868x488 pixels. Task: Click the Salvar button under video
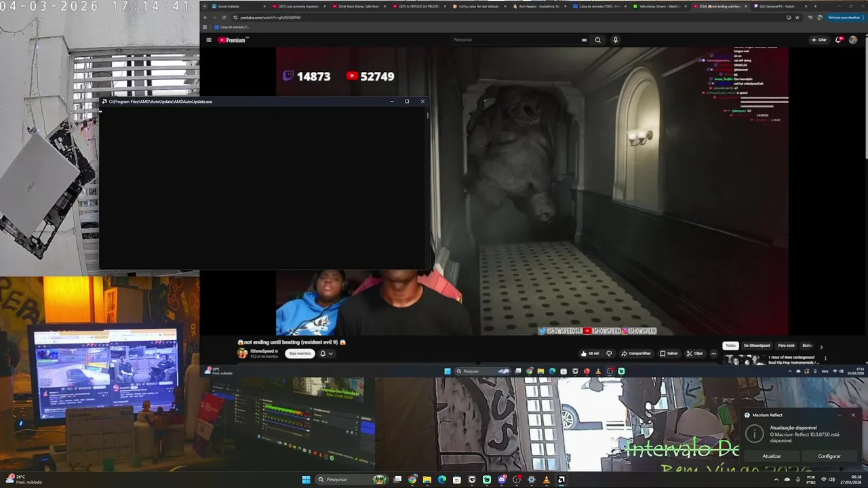click(x=669, y=353)
